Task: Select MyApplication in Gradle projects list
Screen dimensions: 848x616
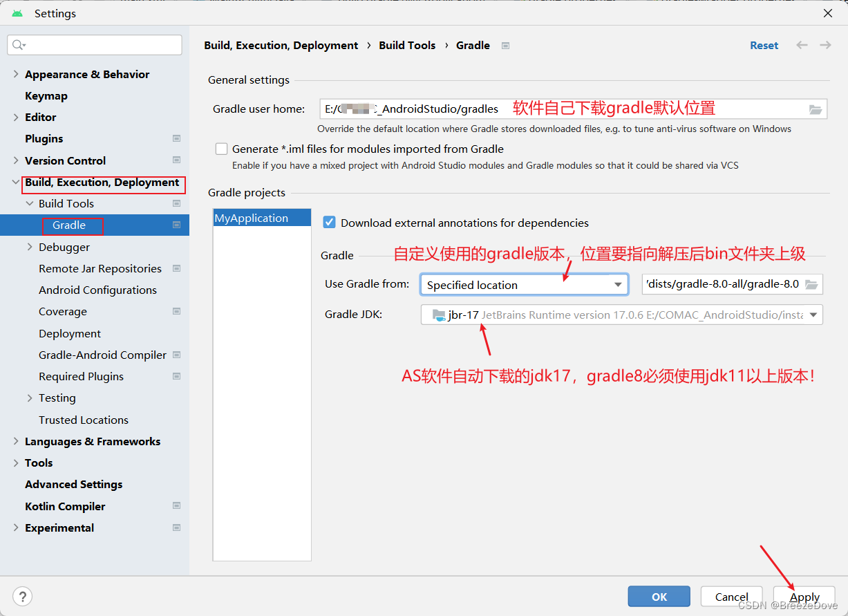Action: click(x=262, y=218)
